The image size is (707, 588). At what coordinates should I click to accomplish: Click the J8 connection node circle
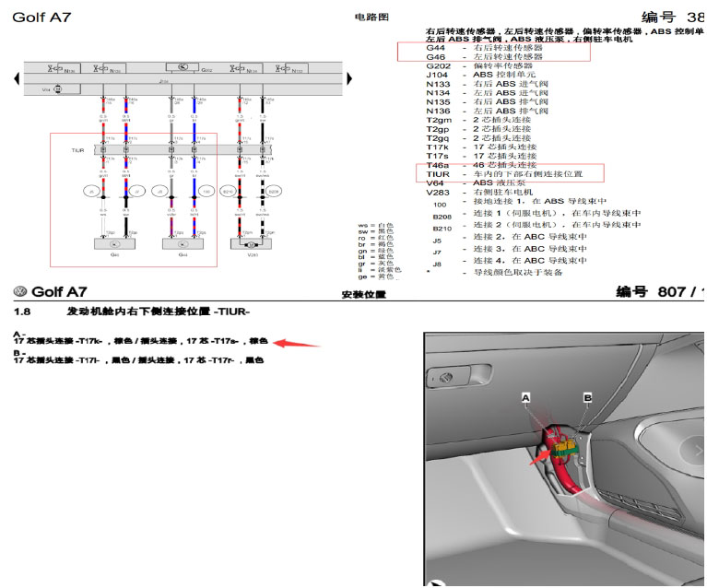(159, 191)
